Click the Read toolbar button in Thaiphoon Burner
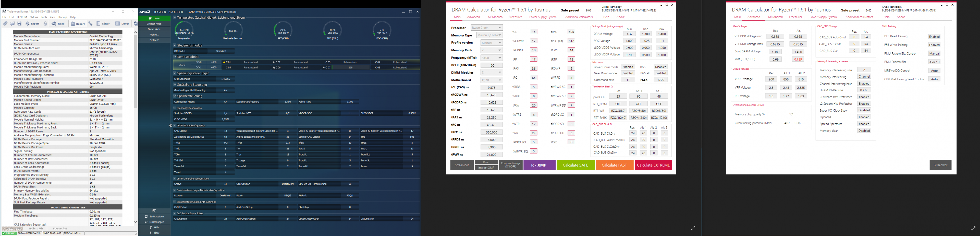Viewport: 980px width, 236px height. (x=58, y=23)
